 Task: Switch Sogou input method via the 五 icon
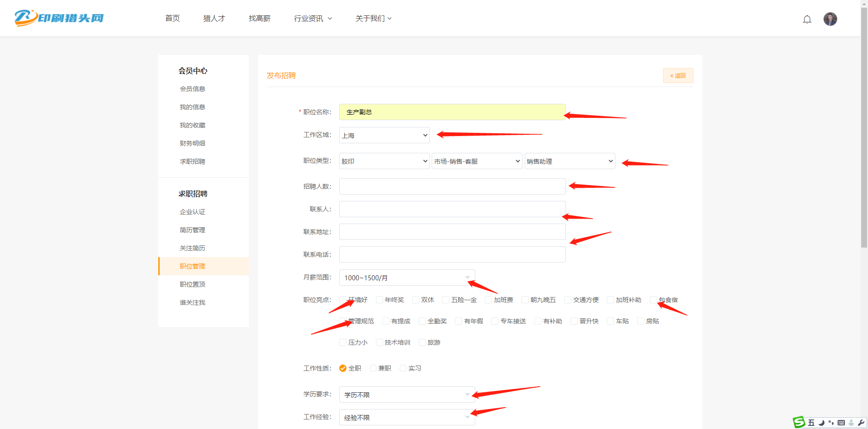pyautogui.click(x=811, y=423)
